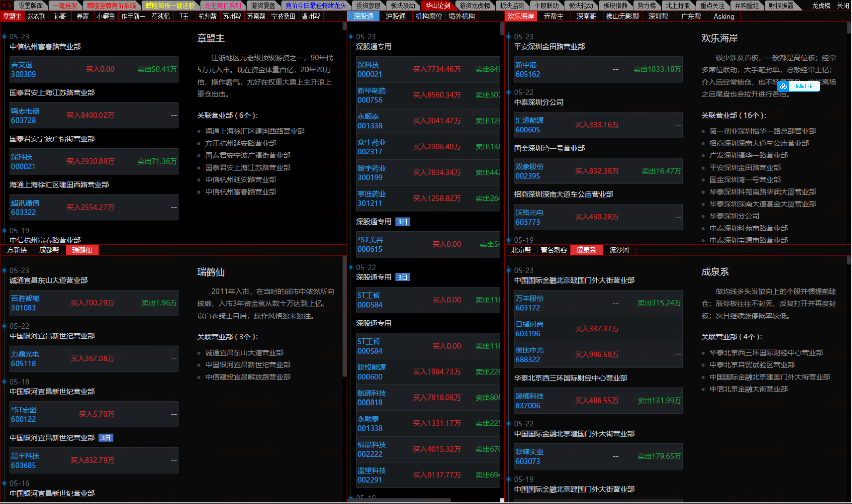Screen dimensions: 852x504
Task: Click the left navigation arrow at top-left
Action: click(4, 5)
